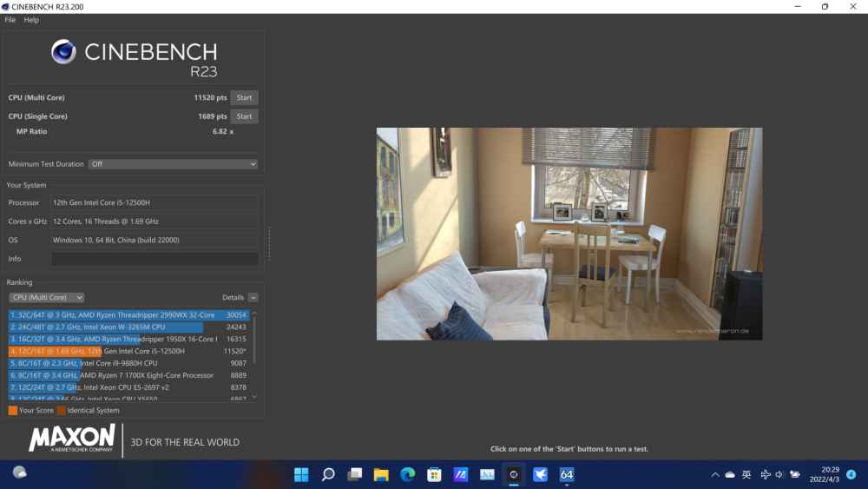Viewport: 868px width, 489px height.
Task: Open the Microsoft Store taskbar icon
Action: point(434,474)
